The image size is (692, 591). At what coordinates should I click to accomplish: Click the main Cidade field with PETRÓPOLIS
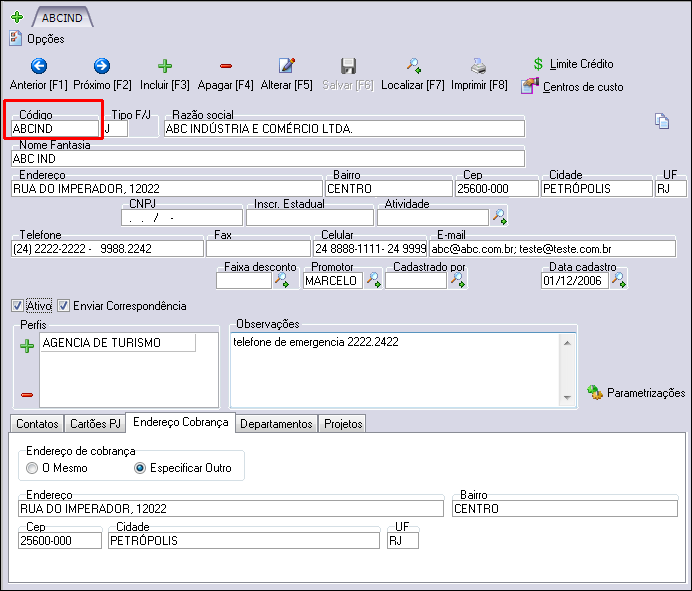click(597, 188)
